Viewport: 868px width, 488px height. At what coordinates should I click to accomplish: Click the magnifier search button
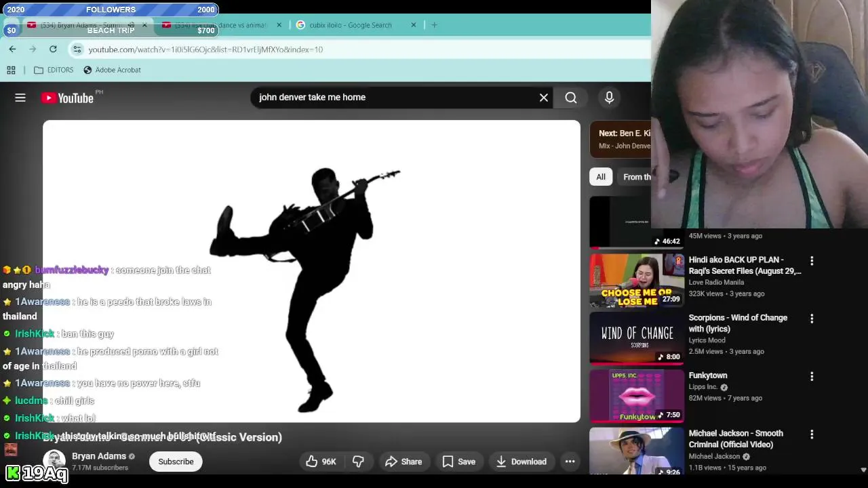coord(571,98)
